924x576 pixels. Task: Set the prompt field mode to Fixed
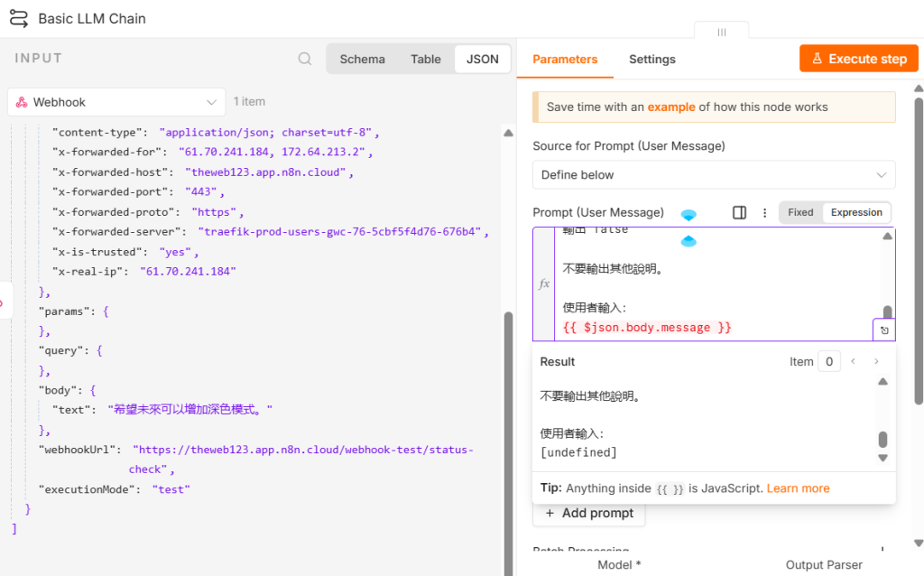tap(800, 212)
